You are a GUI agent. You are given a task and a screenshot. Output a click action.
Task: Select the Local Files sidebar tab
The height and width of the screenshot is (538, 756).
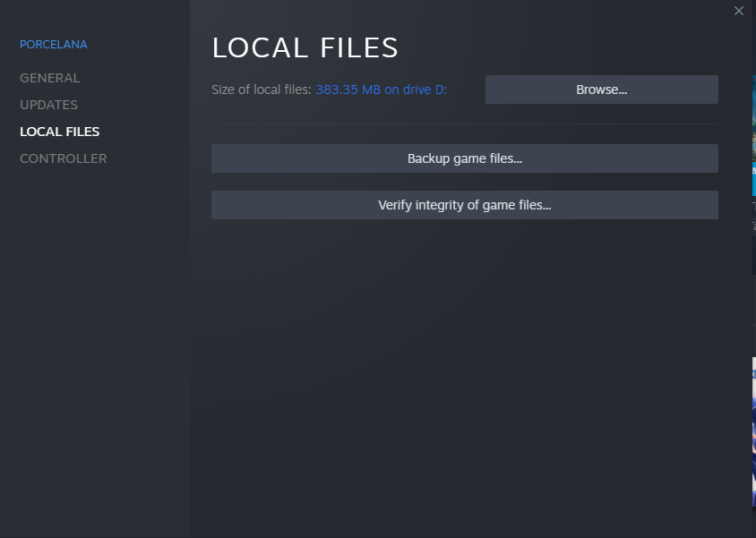coord(60,132)
